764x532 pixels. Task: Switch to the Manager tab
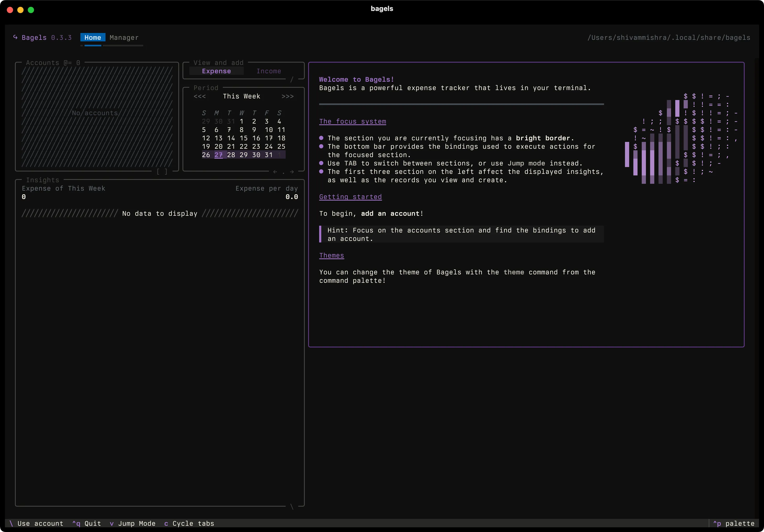[124, 38]
